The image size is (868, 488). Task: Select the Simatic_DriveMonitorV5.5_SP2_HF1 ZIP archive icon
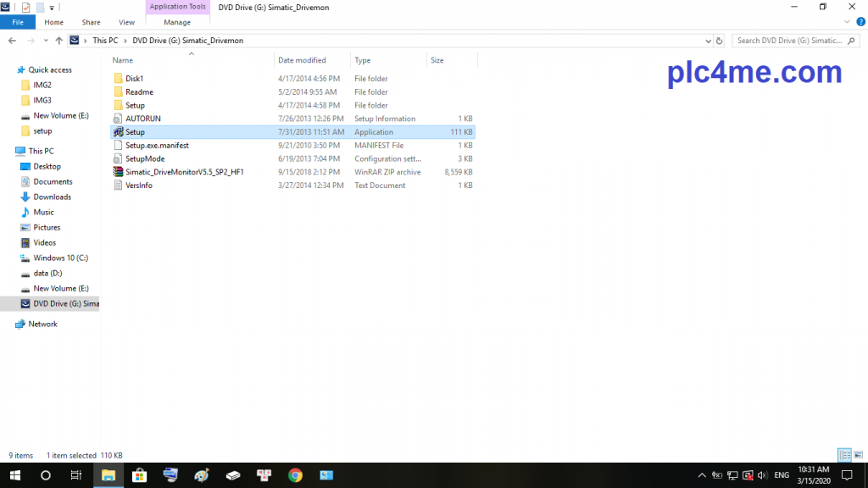click(x=119, y=172)
